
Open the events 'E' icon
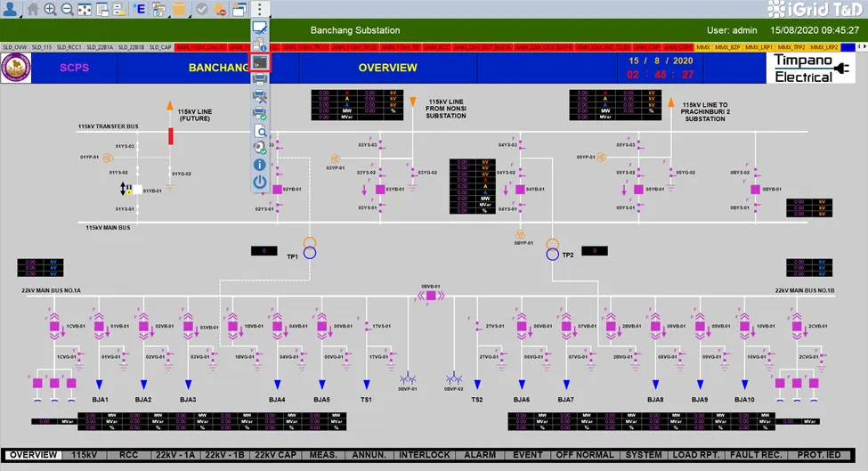140,9
